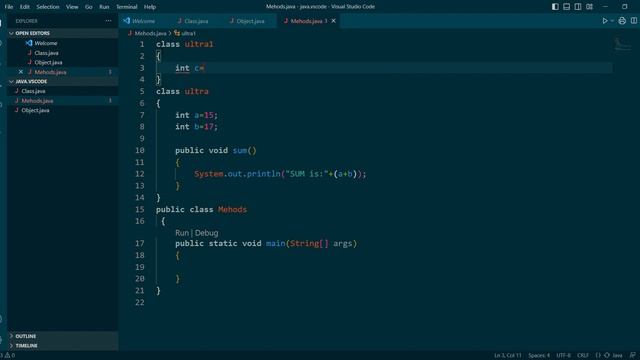Open Object.java from Open Editors list
The image size is (640, 360).
[x=48, y=62]
